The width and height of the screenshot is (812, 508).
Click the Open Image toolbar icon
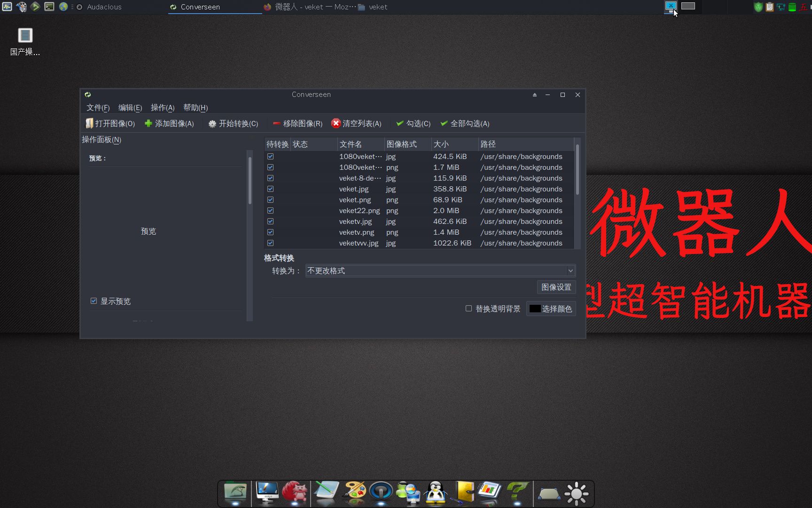[x=89, y=123]
